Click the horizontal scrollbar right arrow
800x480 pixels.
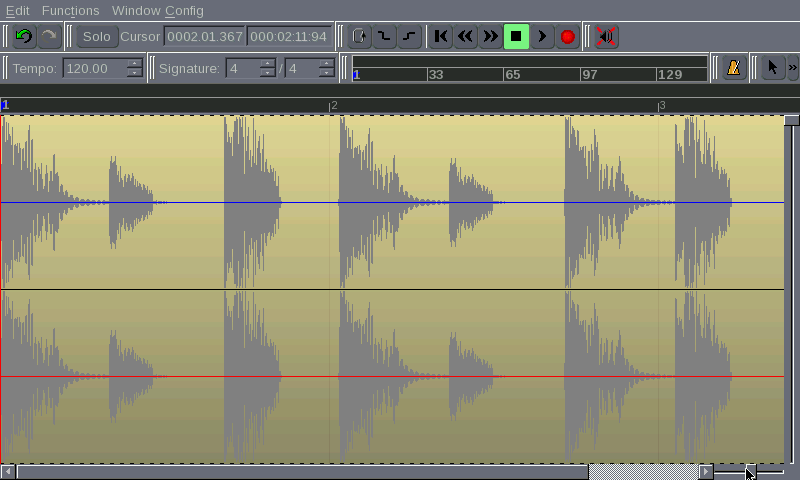tap(706, 472)
